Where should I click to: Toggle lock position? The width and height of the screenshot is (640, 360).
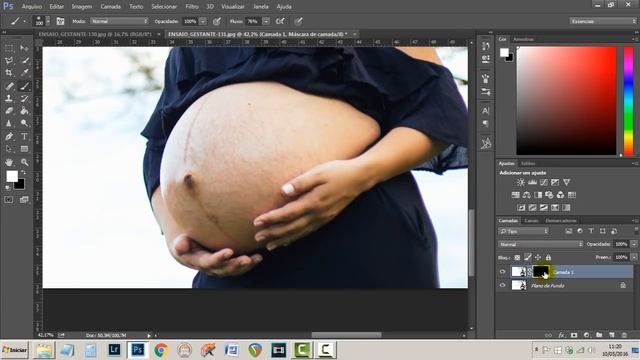tap(538, 257)
